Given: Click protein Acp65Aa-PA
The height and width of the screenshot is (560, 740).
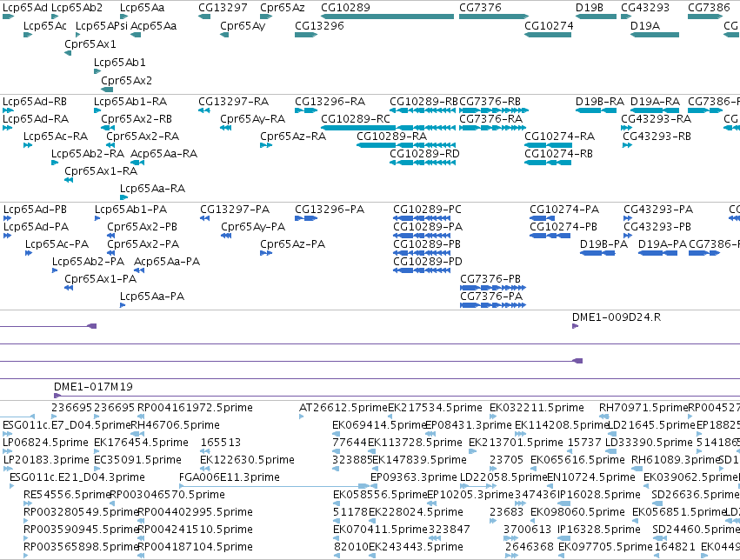Looking at the screenshot, I should tap(167, 262).
